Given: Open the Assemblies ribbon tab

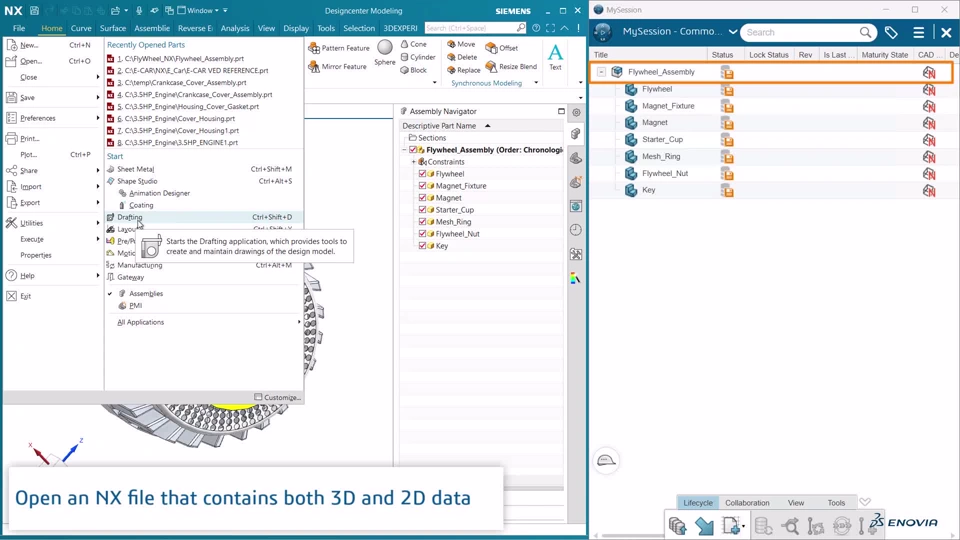Looking at the screenshot, I should [152, 28].
